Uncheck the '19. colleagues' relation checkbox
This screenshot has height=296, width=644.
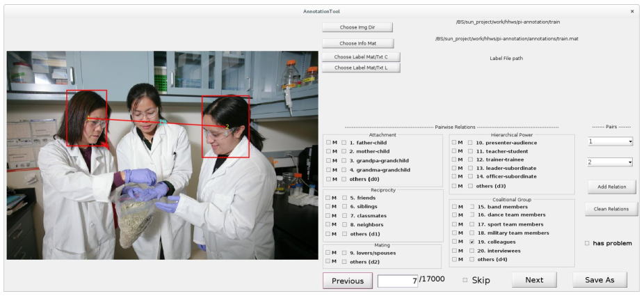472,242
